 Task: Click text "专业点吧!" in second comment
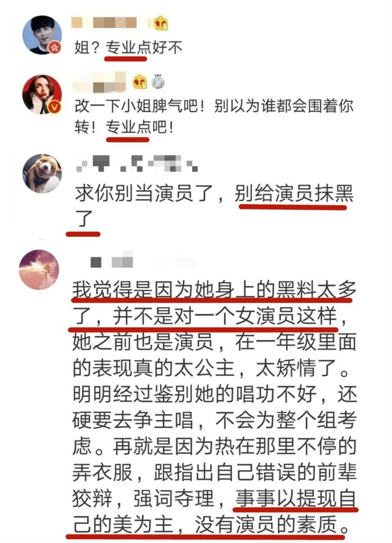pyautogui.click(x=140, y=127)
